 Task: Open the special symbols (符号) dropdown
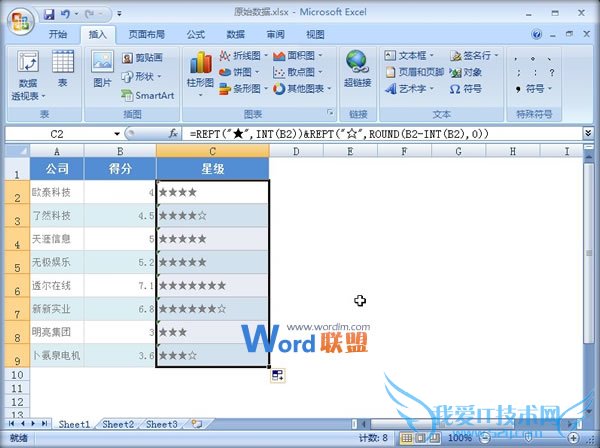coord(533,89)
